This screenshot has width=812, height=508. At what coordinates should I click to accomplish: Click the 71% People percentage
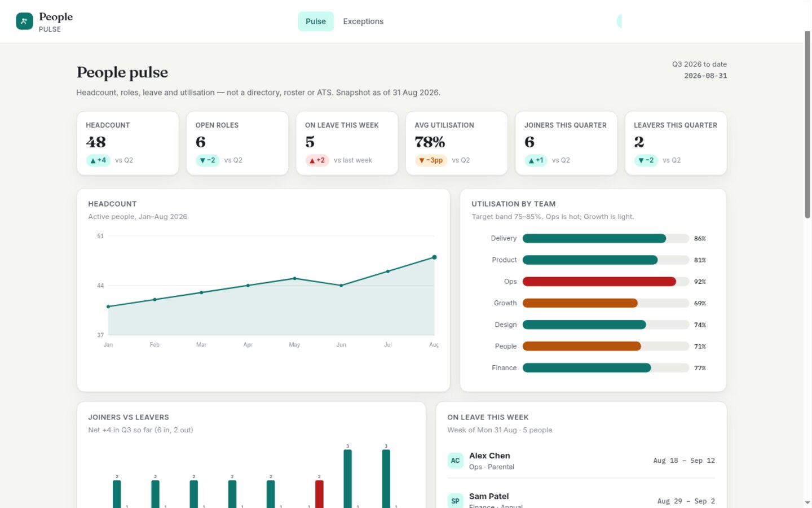click(700, 347)
